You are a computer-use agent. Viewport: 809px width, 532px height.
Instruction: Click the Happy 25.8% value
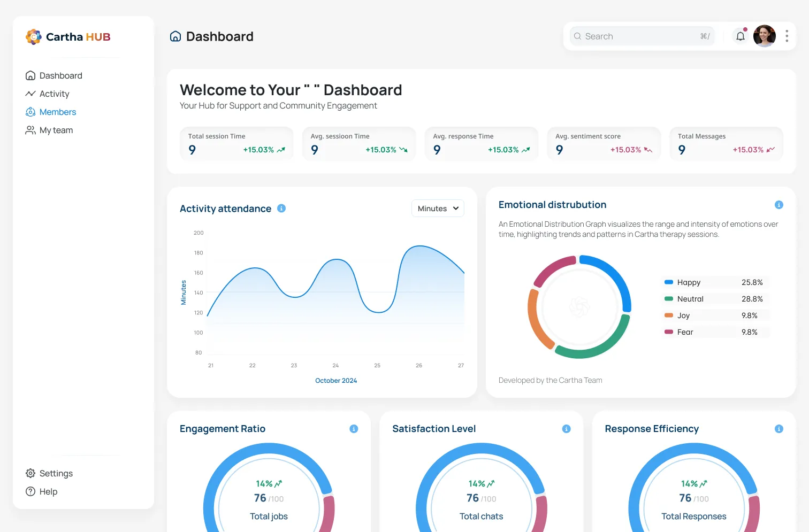752,282
